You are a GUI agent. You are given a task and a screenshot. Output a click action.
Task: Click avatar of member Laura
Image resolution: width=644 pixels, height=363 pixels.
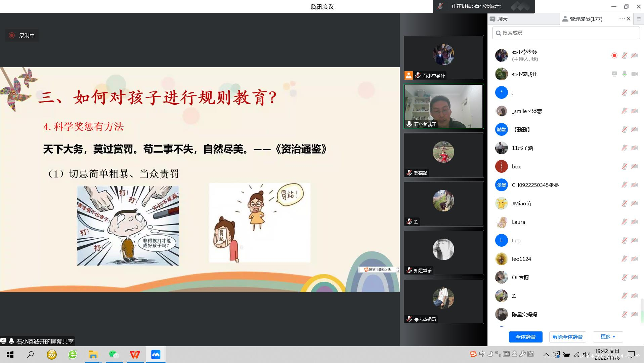tap(501, 222)
